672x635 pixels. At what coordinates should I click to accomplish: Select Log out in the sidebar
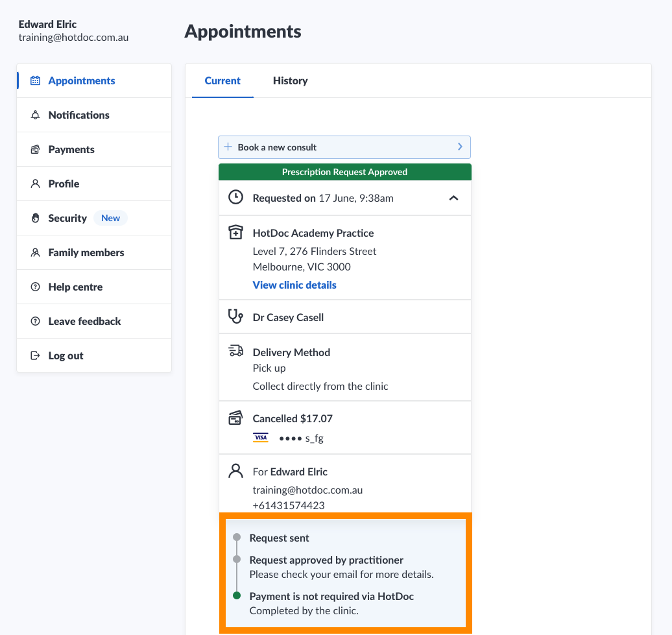(x=94, y=355)
